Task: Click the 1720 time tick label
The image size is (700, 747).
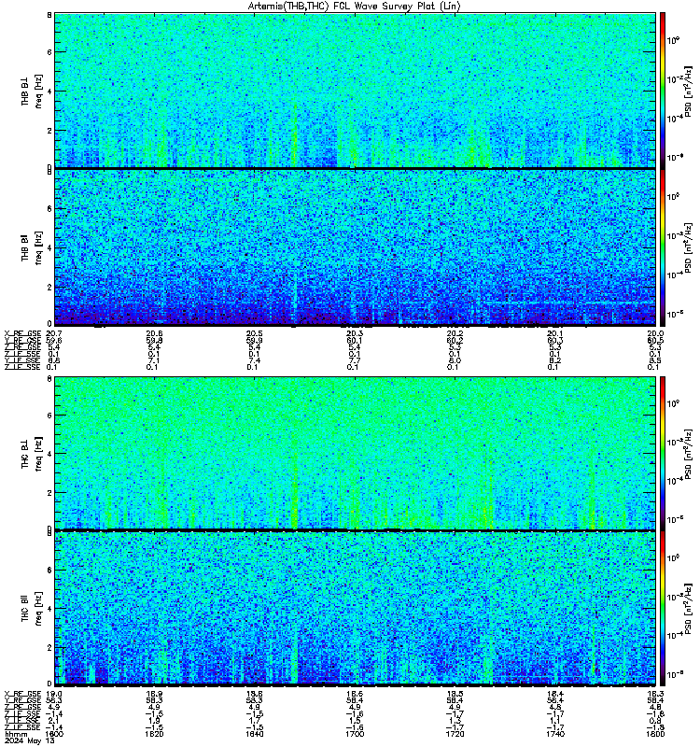Action: click(455, 734)
